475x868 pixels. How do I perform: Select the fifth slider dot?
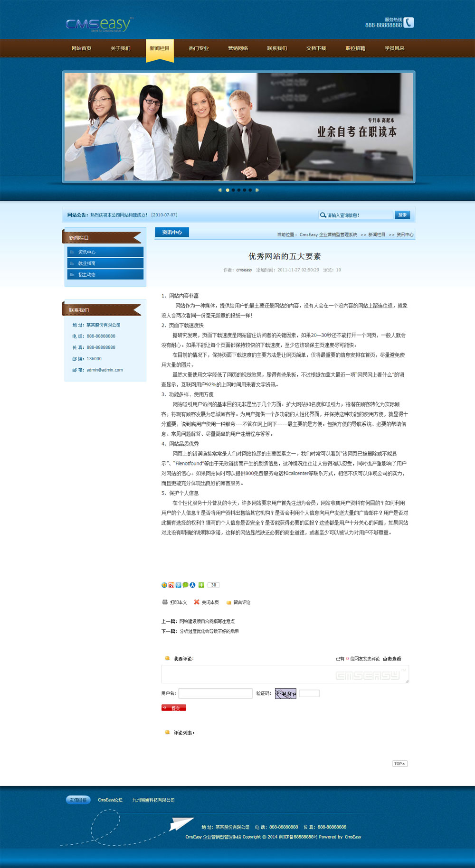click(x=250, y=190)
